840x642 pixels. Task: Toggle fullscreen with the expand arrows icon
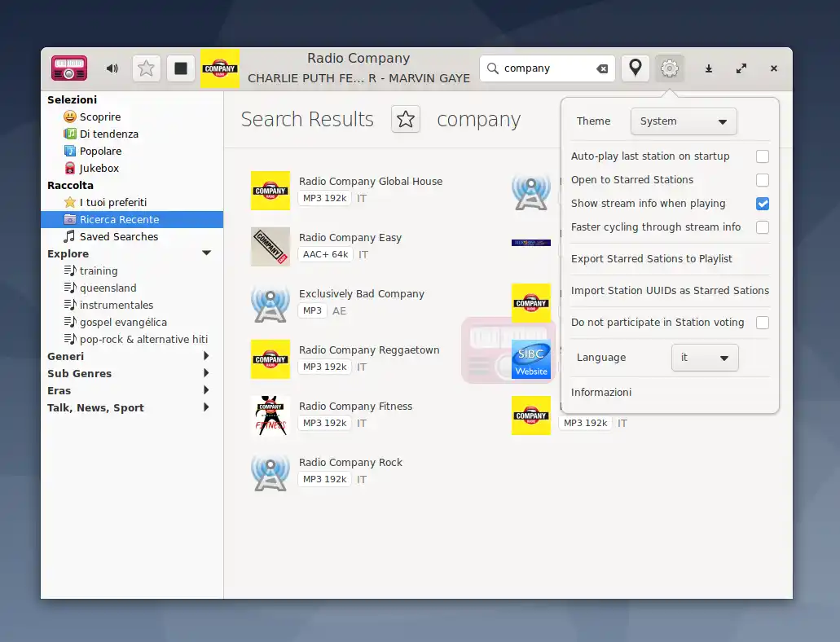[x=741, y=68]
